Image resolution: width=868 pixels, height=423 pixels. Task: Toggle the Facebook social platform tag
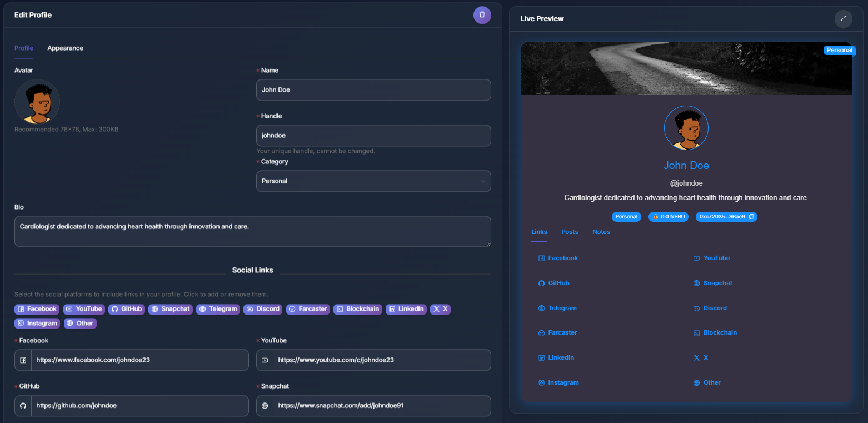37,309
